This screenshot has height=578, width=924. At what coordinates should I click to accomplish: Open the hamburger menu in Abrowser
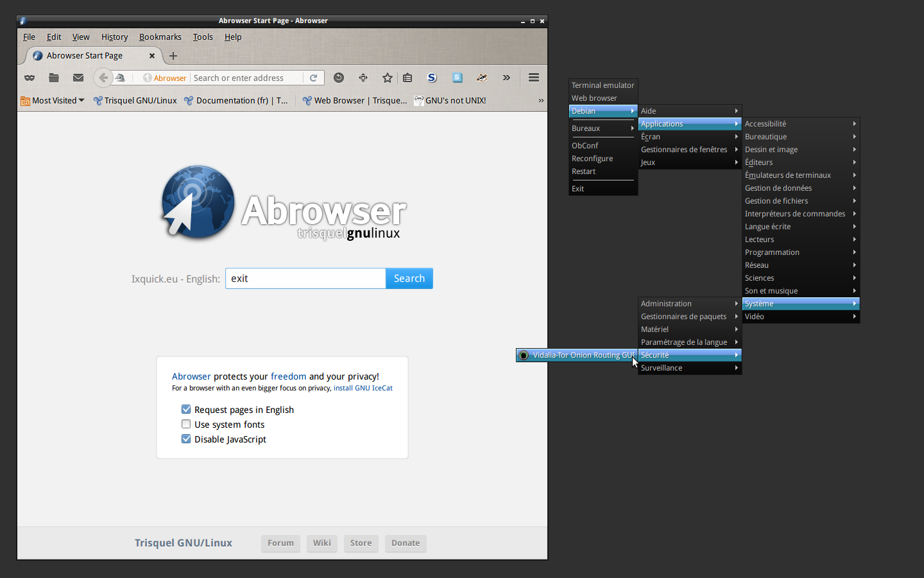pos(533,78)
